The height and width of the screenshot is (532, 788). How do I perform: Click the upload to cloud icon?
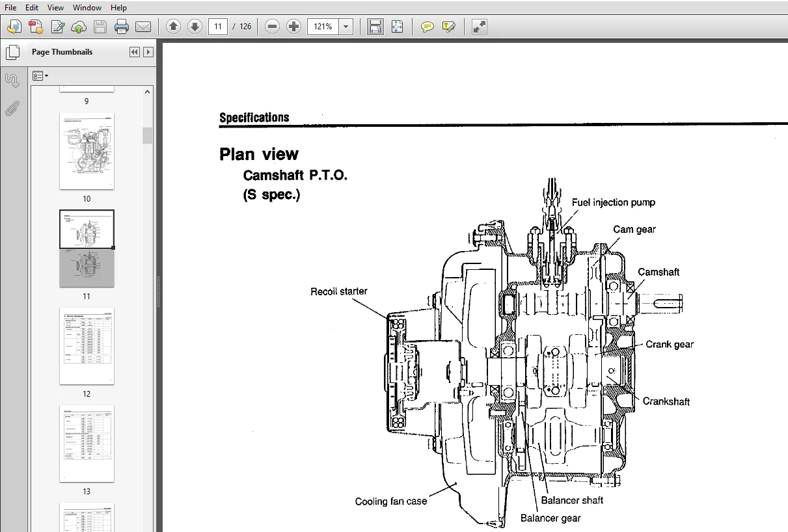click(79, 27)
